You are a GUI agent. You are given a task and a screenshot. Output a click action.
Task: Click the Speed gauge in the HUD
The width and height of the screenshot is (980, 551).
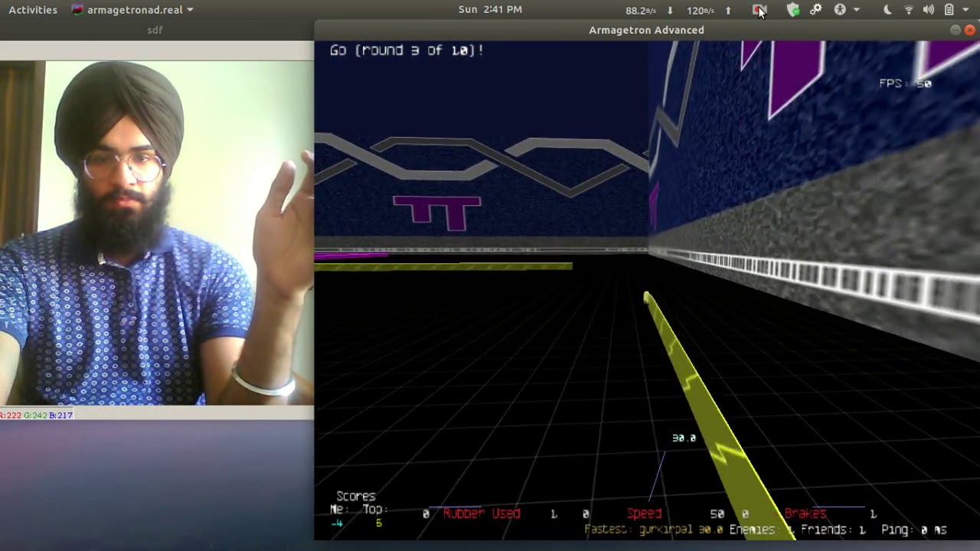644,514
